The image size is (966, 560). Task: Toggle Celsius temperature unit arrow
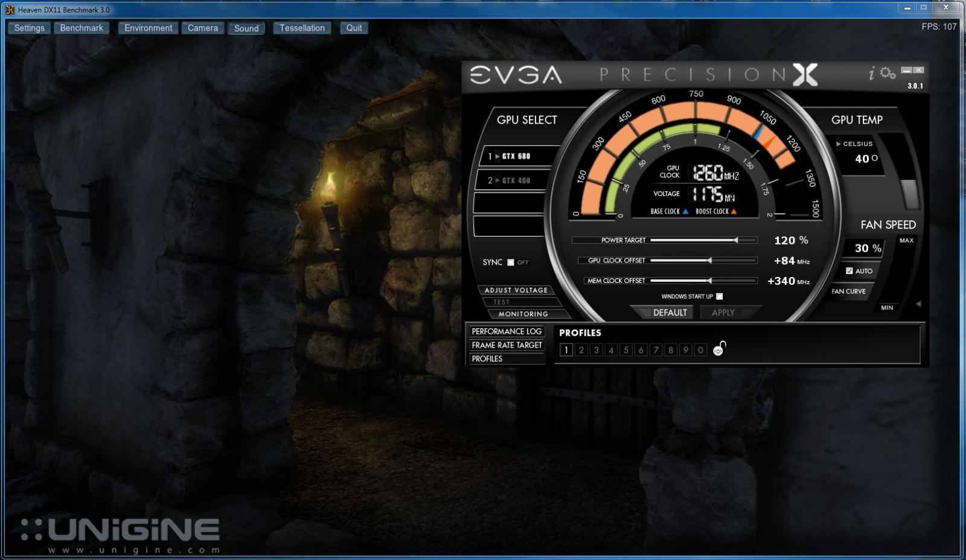coord(839,144)
